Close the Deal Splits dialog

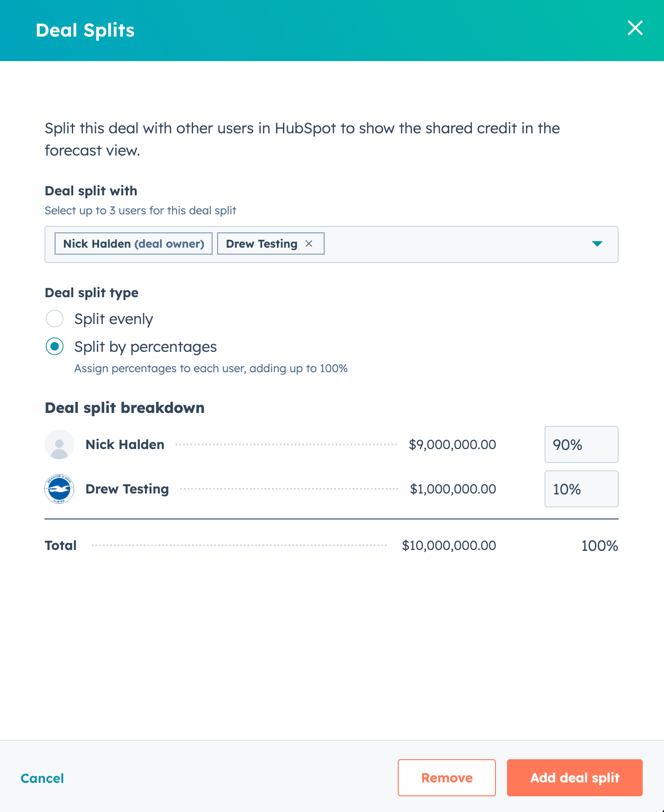pyautogui.click(x=635, y=28)
